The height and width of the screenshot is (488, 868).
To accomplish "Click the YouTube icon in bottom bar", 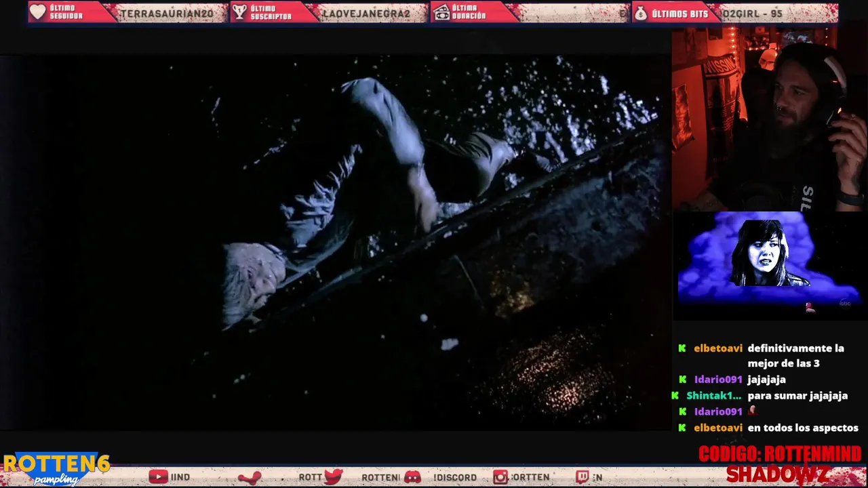I will pyautogui.click(x=158, y=477).
